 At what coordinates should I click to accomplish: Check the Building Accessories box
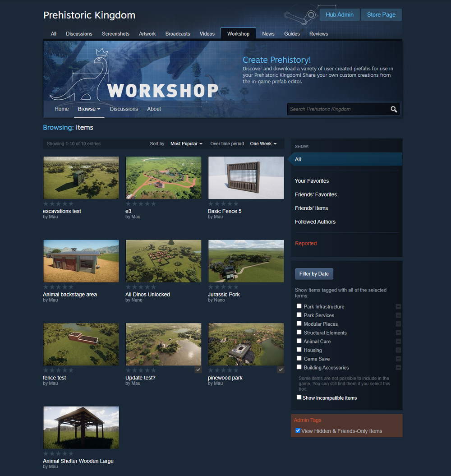(x=299, y=367)
